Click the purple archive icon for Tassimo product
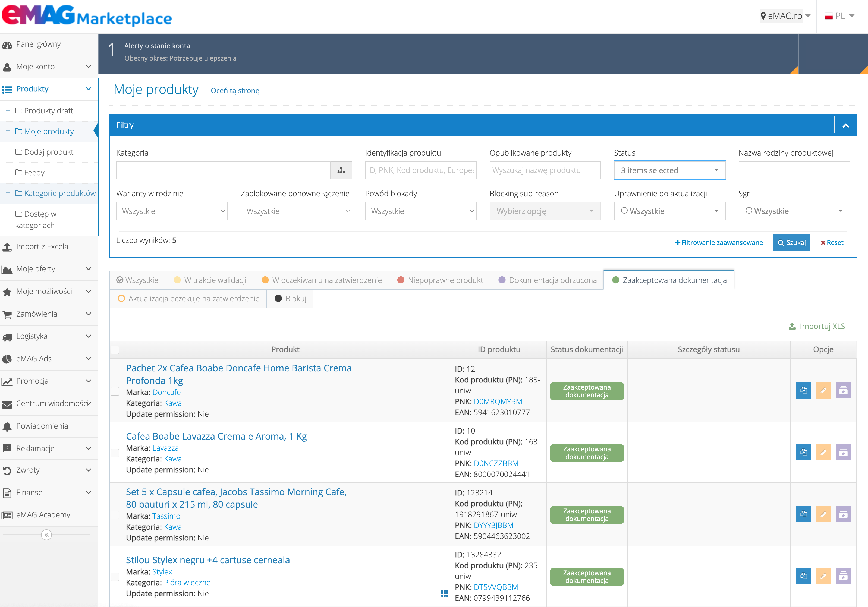The width and height of the screenshot is (868, 607). (x=843, y=514)
